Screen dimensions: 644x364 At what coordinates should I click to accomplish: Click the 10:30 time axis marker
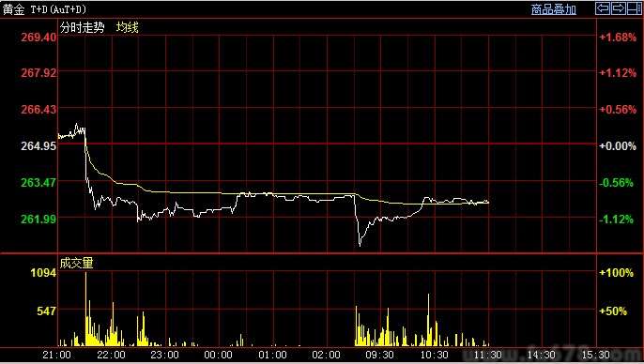click(434, 355)
